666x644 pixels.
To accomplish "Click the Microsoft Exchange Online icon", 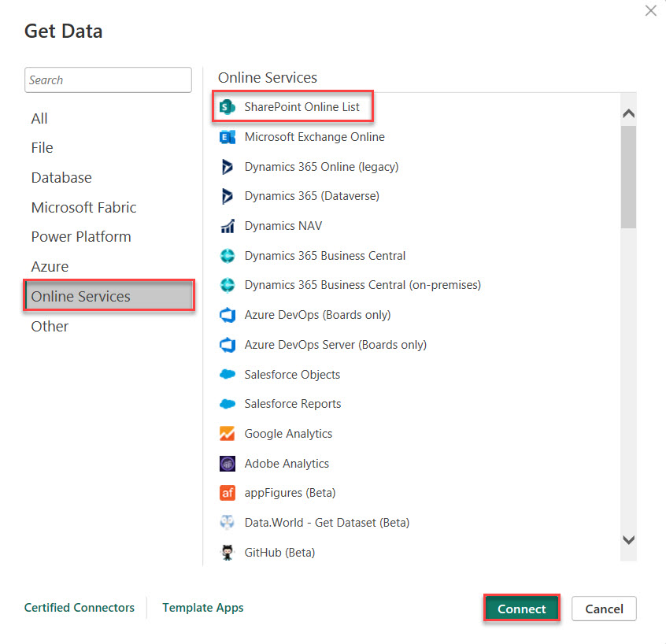I will pos(228,136).
